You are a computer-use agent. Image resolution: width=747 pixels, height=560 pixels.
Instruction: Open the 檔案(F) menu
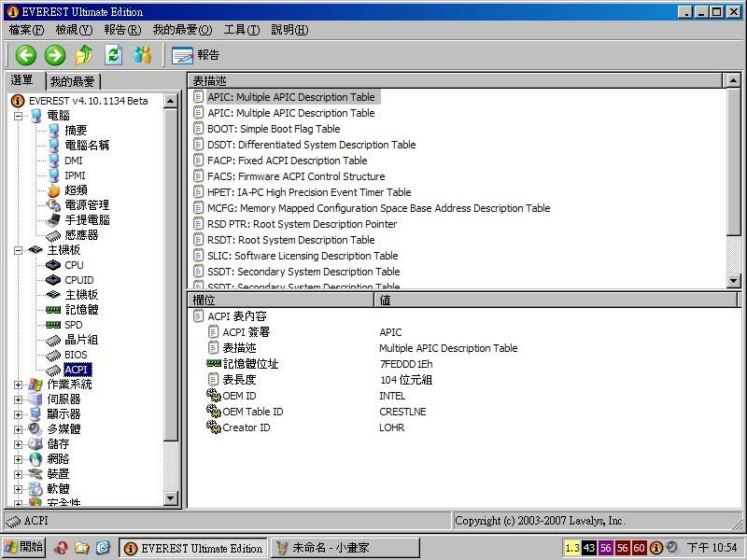pos(26,30)
